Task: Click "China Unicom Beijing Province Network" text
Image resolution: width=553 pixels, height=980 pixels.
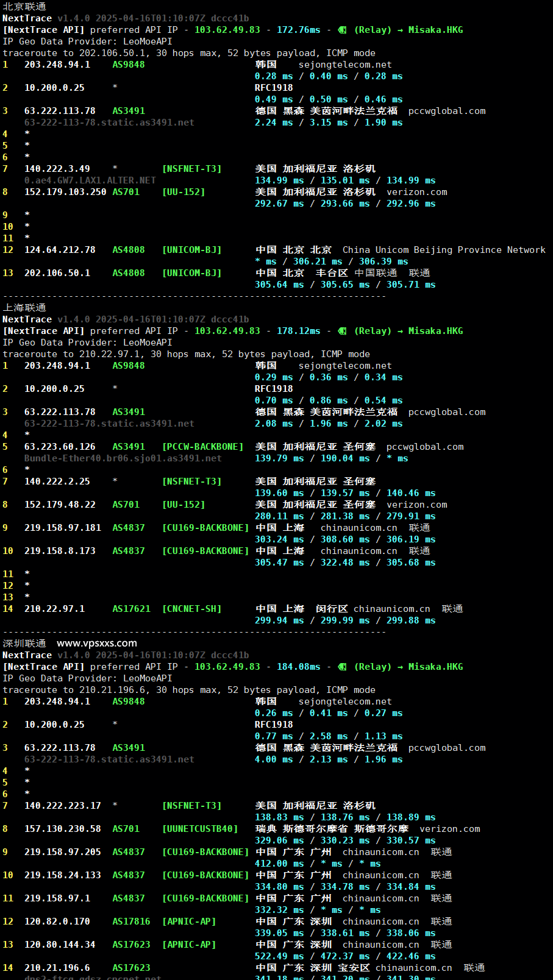Action: [444, 250]
